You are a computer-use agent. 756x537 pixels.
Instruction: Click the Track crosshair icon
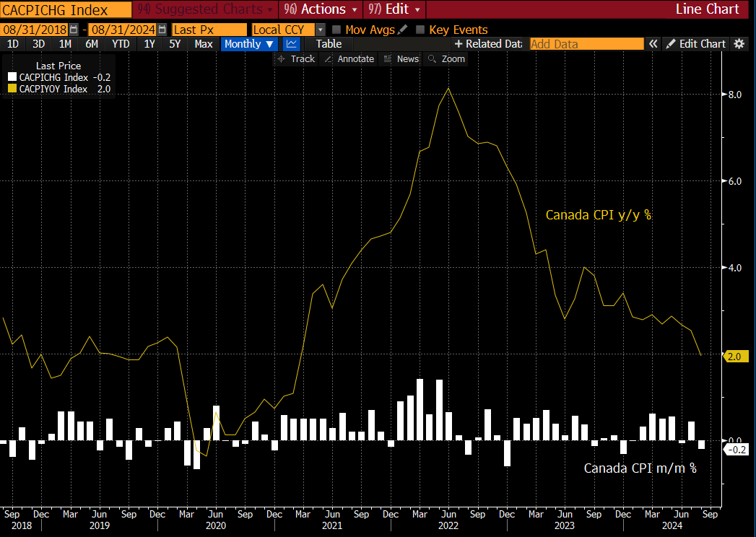(x=282, y=58)
